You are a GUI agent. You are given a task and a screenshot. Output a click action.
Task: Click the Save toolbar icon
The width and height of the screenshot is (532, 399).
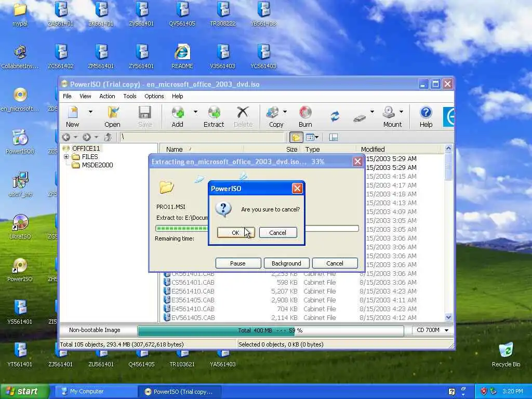tap(145, 116)
